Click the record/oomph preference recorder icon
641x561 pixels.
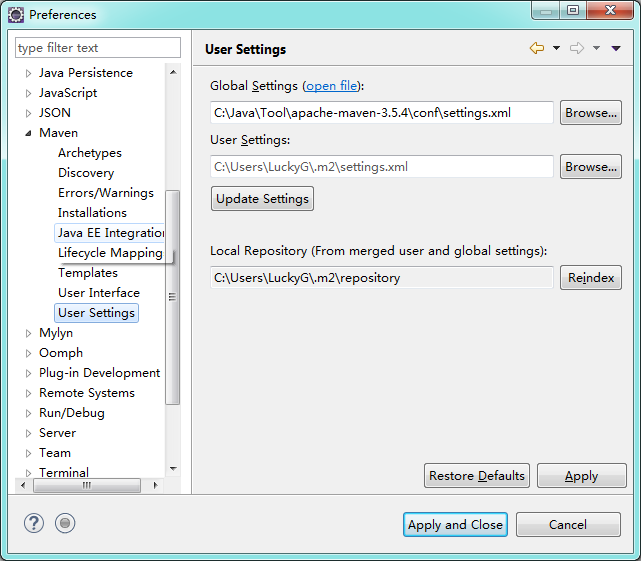65,523
